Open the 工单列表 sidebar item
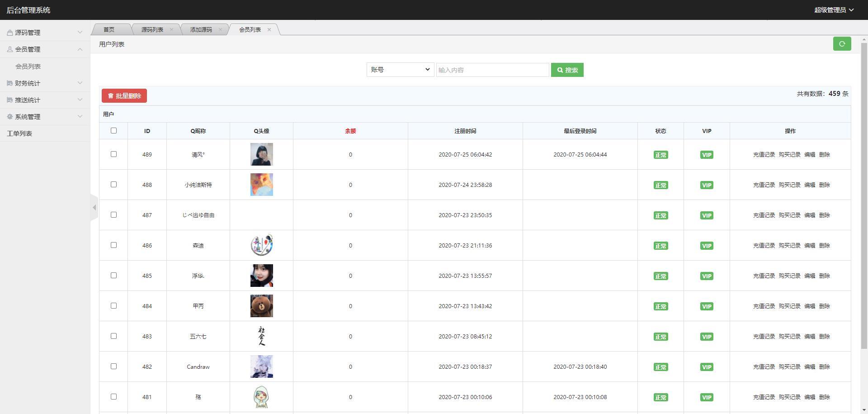This screenshot has height=414, width=868. [x=19, y=133]
